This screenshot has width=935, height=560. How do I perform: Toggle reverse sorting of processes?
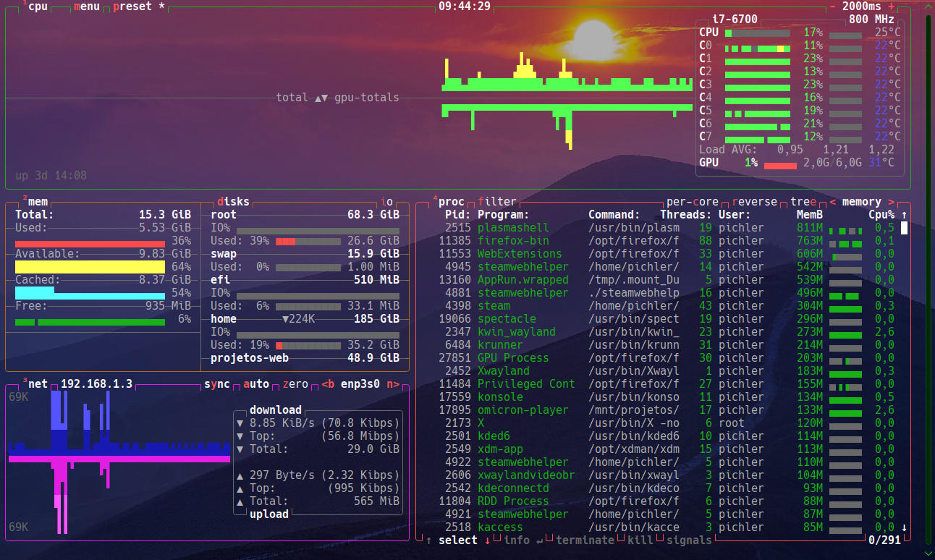pyautogui.click(x=755, y=202)
